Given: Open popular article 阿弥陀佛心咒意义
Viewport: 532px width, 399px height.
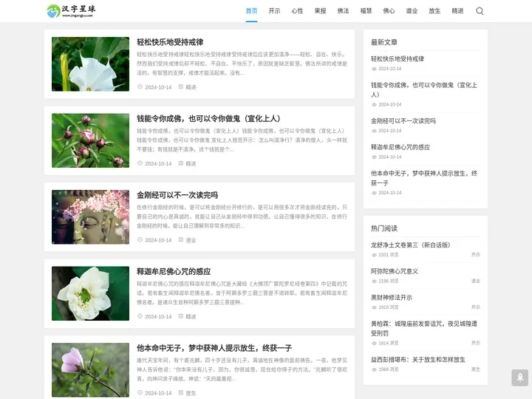Looking at the screenshot, I should pos(395,271).
